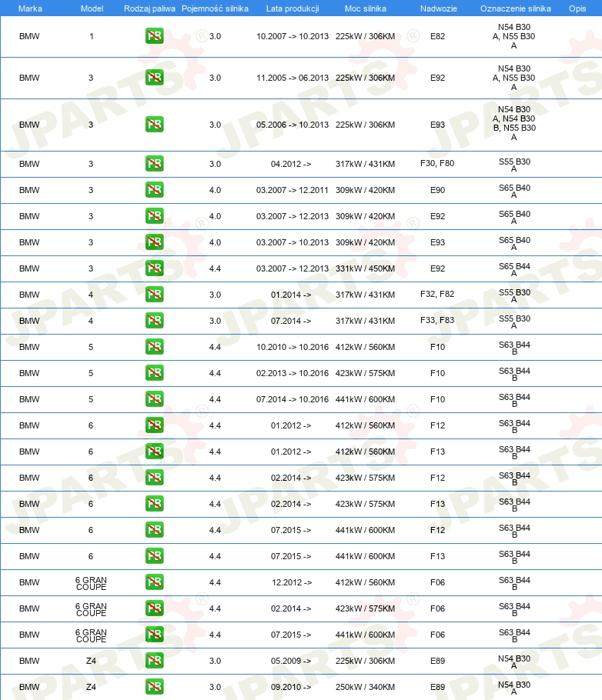602x700 pixels.
Task: Select the 01.2014 -> date cell
Action: (291, 295)
